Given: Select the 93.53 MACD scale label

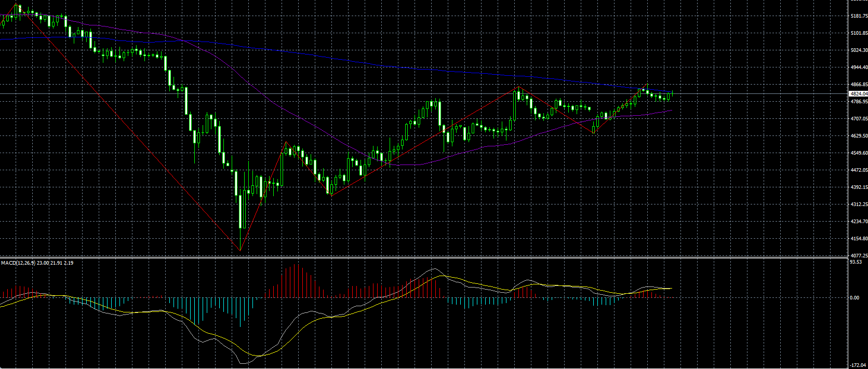Looking at the screenshot, I should [x=856, y=262].
